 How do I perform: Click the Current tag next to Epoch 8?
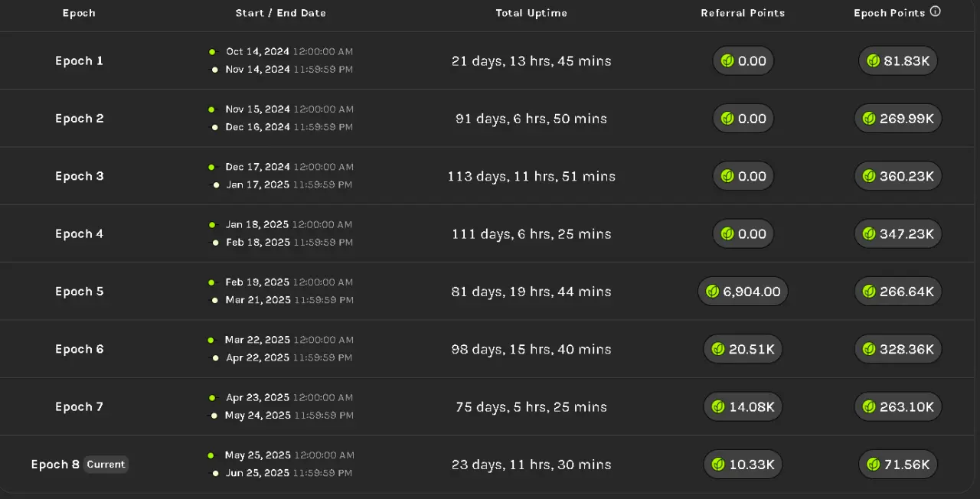pyautogui.click(x=106, y=465)
